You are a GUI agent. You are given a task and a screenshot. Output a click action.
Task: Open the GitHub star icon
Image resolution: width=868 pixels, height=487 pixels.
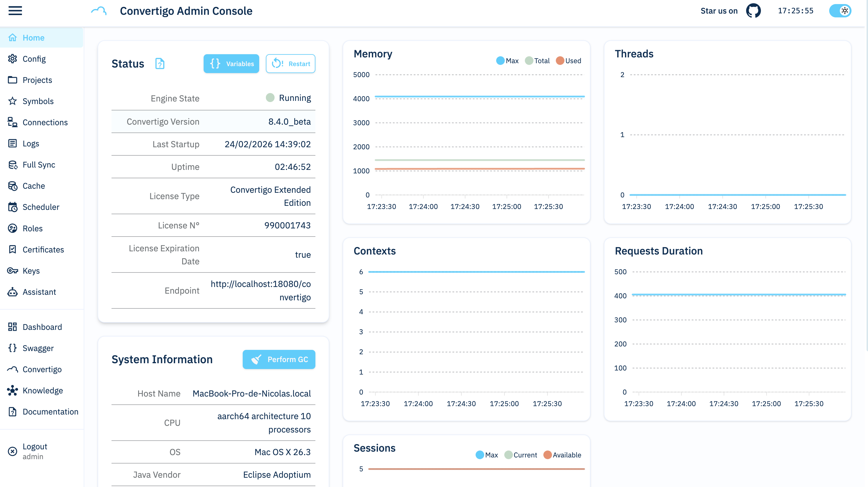point(753,11)
